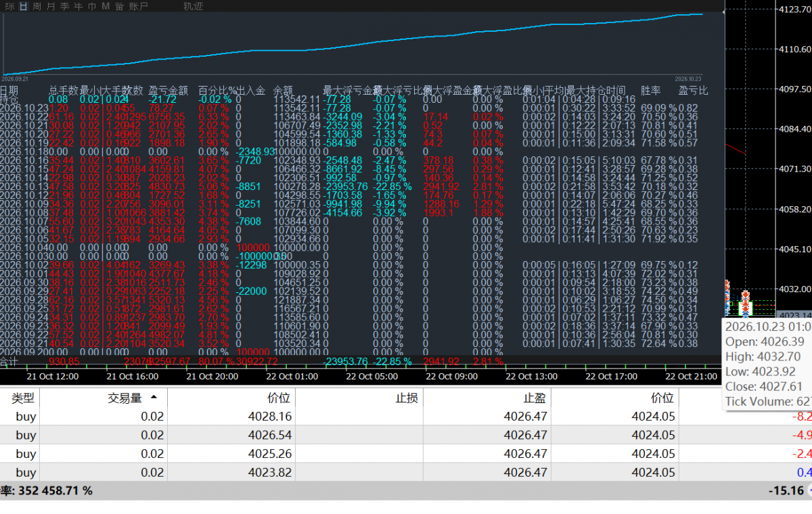Screen dimensions: 812x514
Task: Switch to the 月 period tab
Action: pyautogui.click(x=51, y=6)
